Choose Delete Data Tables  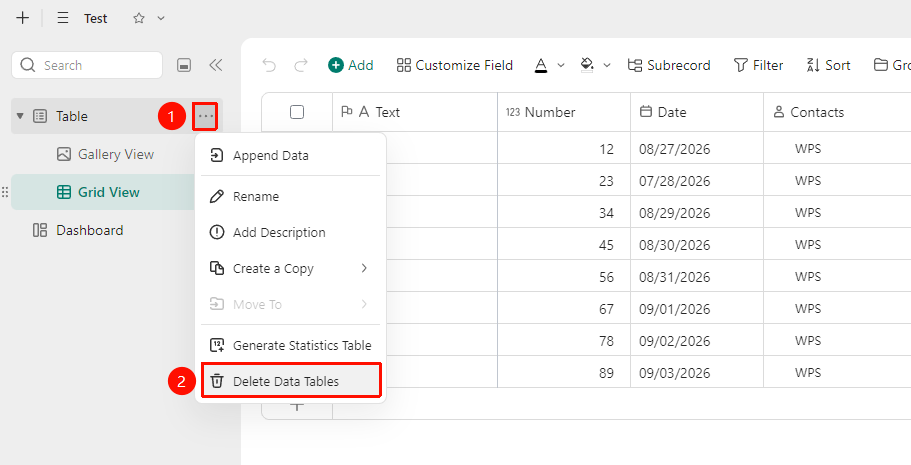pyautogui.click(x=290, y=381)
